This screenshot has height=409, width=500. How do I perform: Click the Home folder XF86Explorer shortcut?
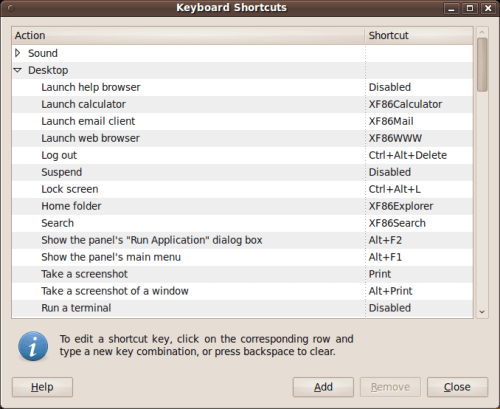tap(401, 206)
